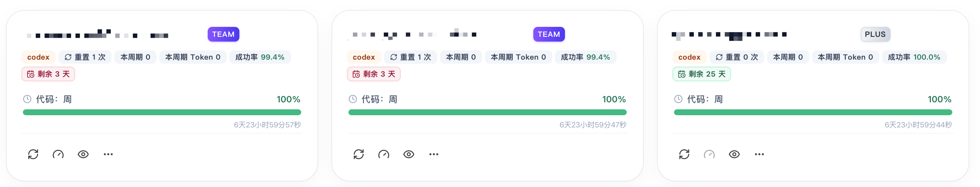Click dimmed gauge icon on PLUS card
Screen dimensions: 980x187
710,154
